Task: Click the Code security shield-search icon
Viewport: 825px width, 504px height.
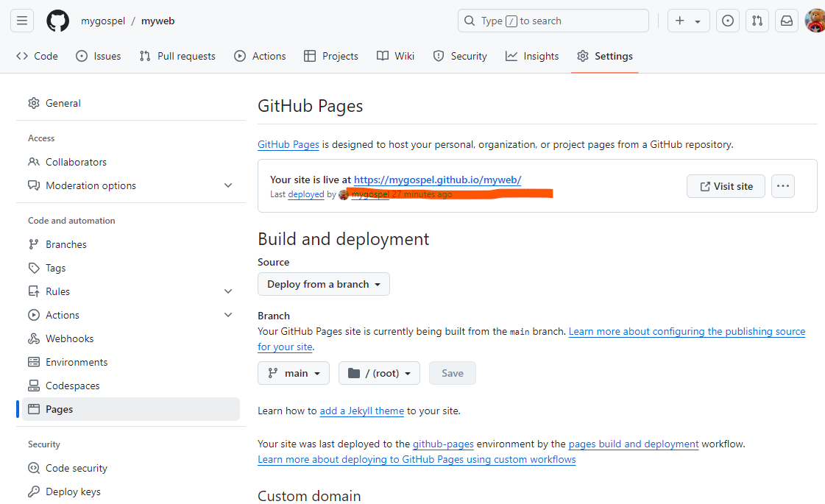Action: (34, 468)
